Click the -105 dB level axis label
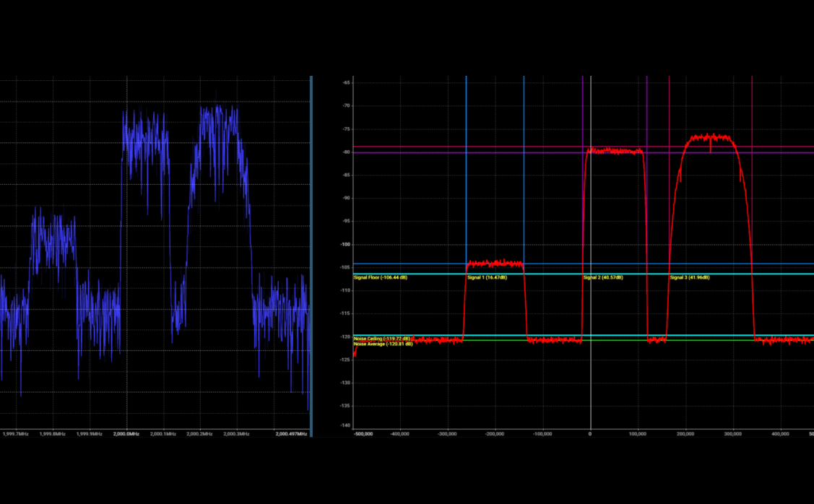This screenshot has height=504, width=814. (x=345, y=267)
